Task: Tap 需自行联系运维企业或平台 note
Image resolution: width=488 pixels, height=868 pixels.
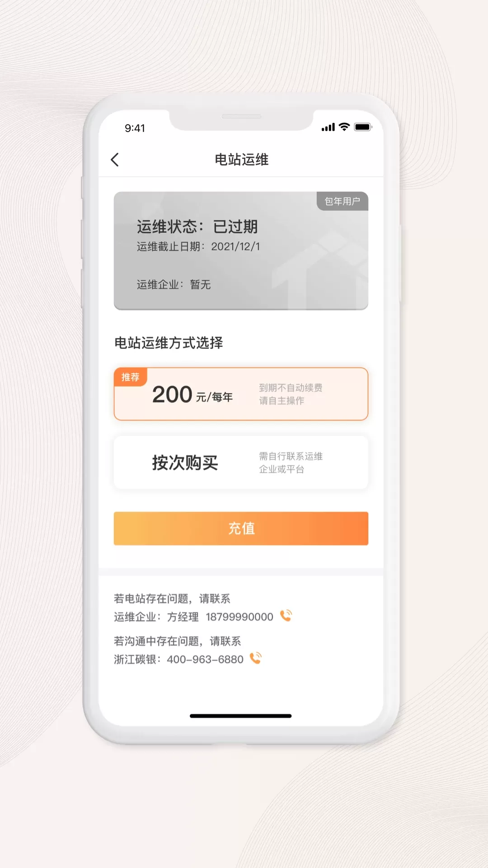Action: [291, 462]
